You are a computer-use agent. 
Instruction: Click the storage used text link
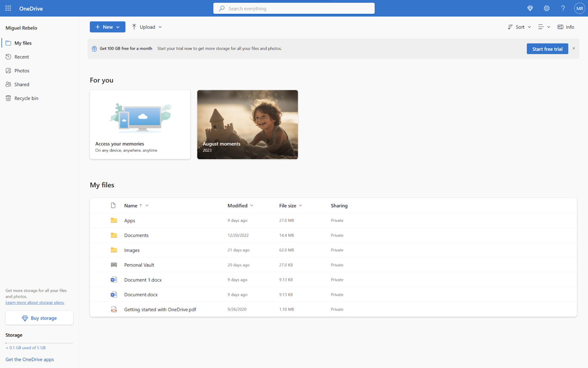[26, 348]
